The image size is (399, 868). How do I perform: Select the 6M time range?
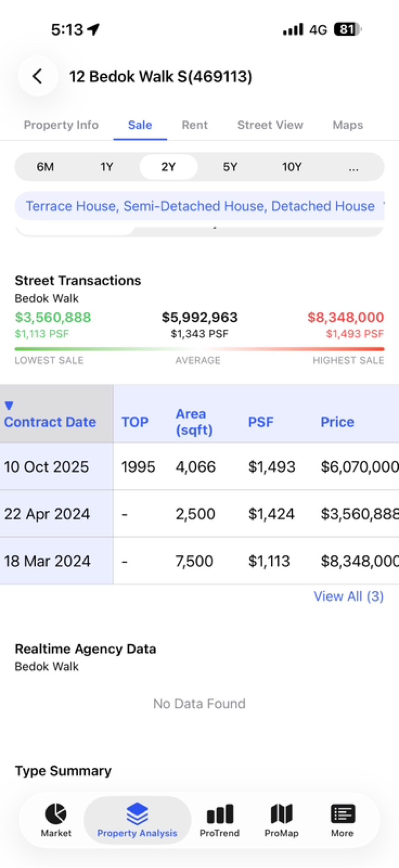click(x=45, y=167)
